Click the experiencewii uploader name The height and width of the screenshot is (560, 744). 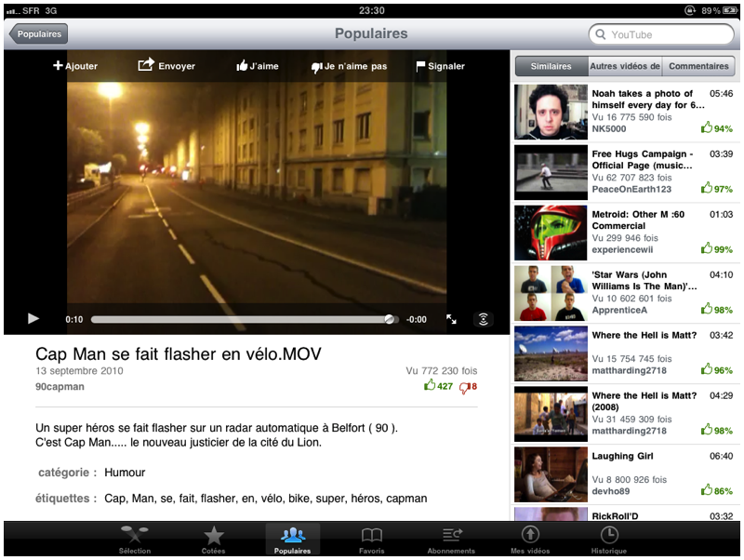622,249
